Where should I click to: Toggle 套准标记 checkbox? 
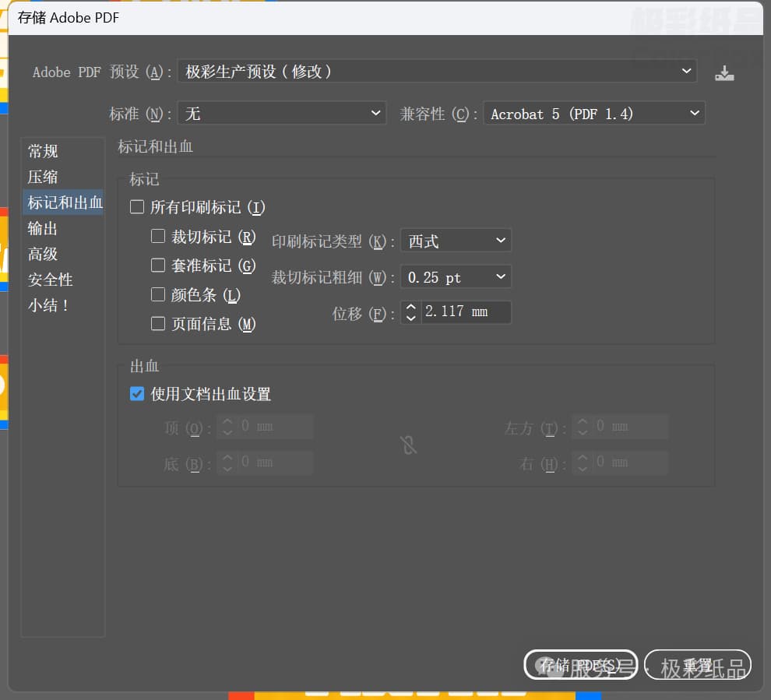158,266
